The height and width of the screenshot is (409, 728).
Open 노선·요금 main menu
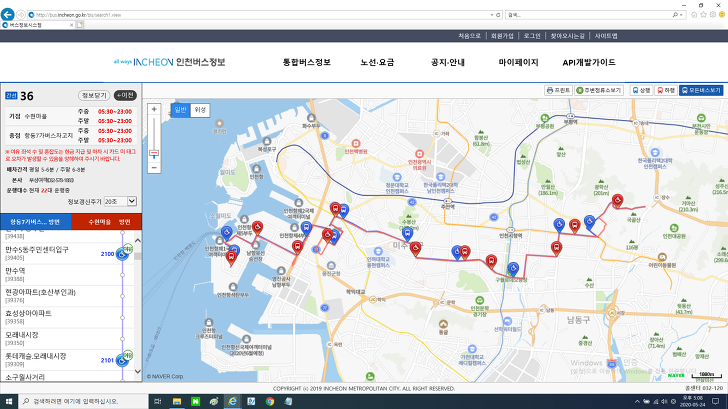(377, 62)
